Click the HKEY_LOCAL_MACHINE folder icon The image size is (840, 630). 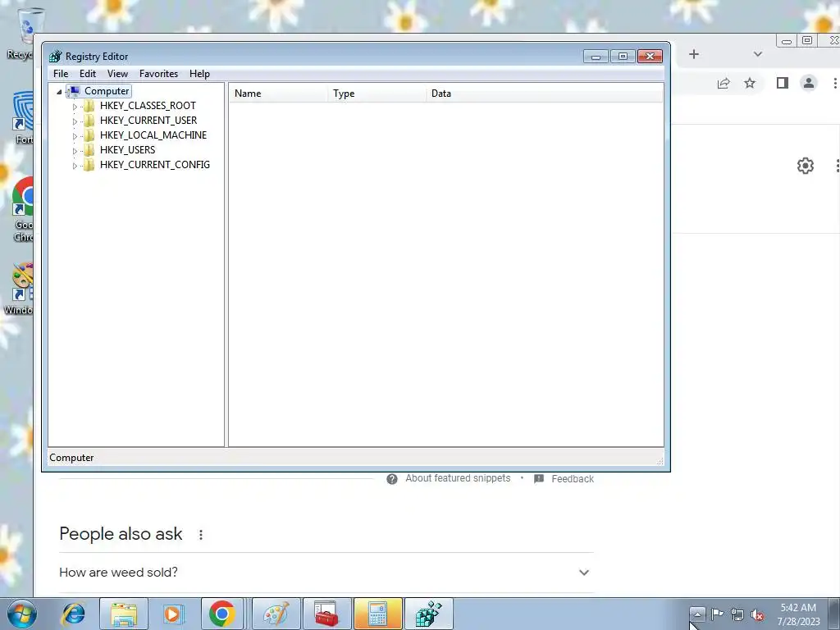pyautogui.click(x=89, y=135)
